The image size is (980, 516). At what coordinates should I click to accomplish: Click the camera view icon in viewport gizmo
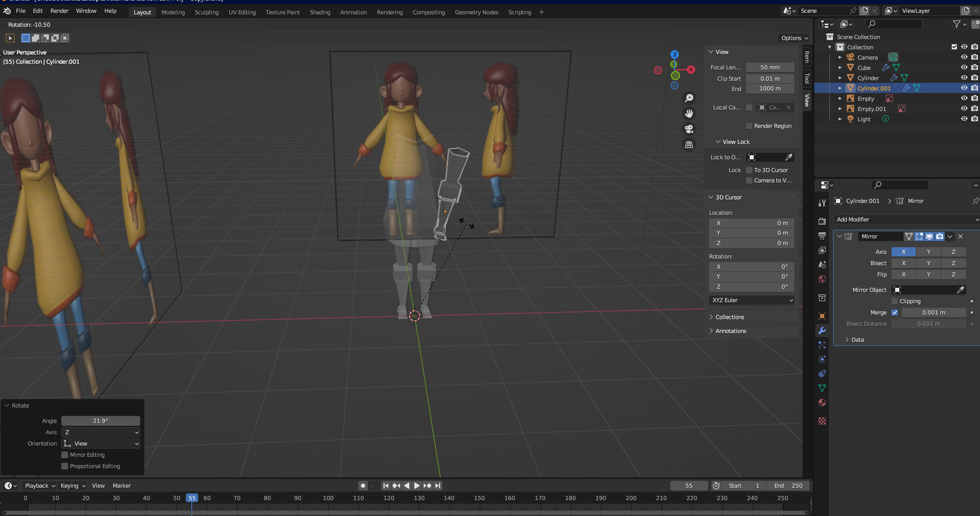pos(689,129)
